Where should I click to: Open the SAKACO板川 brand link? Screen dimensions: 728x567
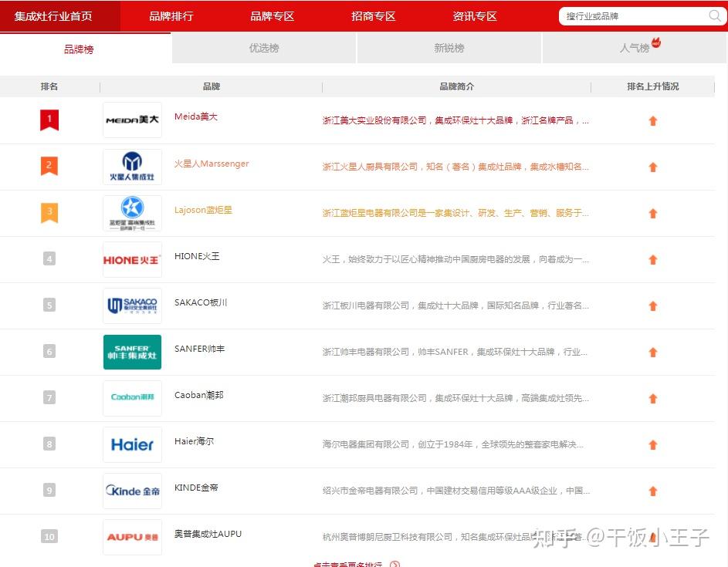[x=201, y=302]
